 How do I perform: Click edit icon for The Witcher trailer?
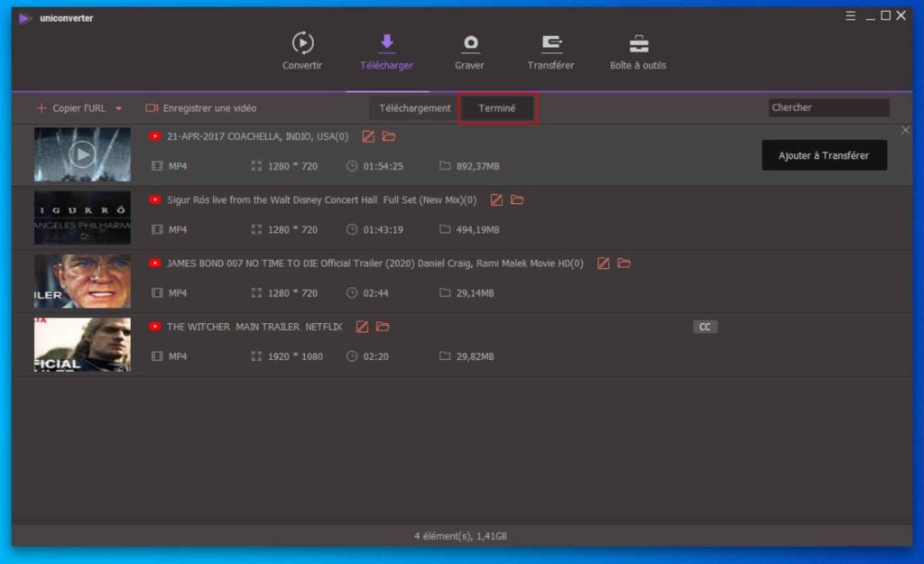click(363, 327)
